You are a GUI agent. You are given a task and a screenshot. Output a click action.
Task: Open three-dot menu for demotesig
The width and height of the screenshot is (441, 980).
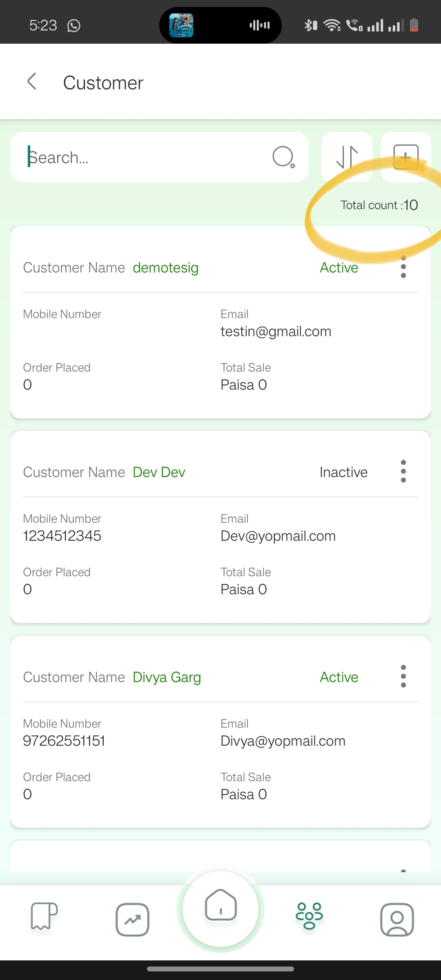click(x=403, y=267)
